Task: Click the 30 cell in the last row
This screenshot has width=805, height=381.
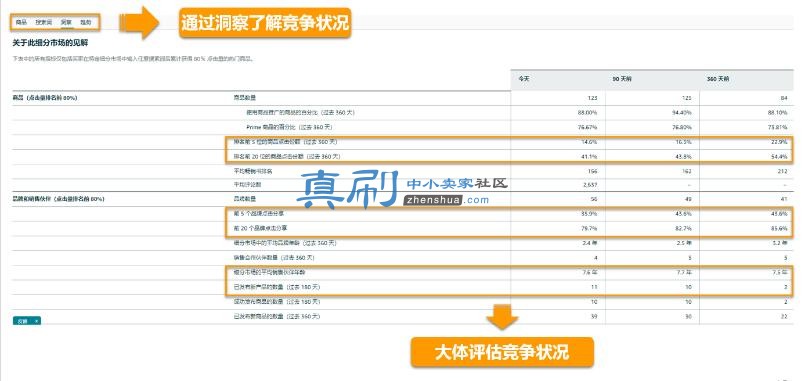Action: click(x=687, y=316)
